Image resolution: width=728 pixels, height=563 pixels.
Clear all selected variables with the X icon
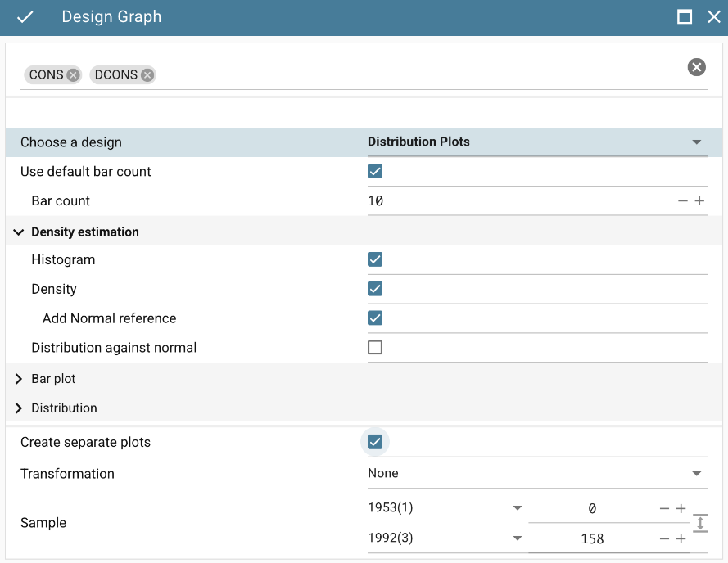pyautogui.click(x=696, y=67)
